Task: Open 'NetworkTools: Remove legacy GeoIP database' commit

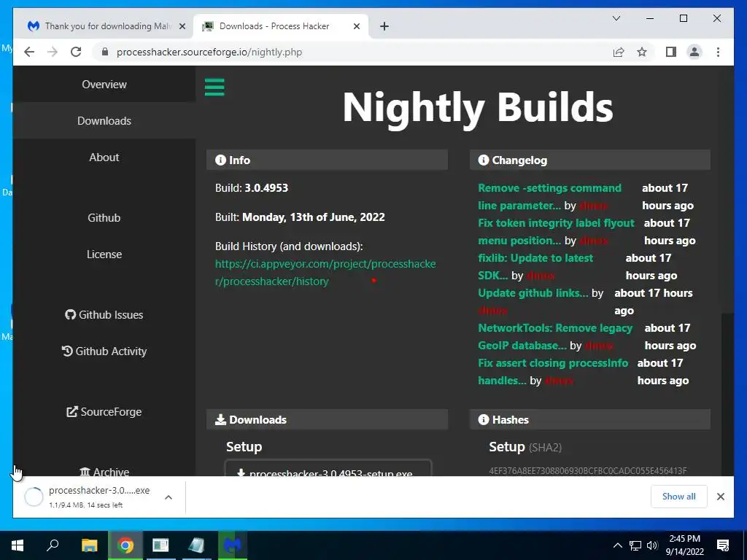Action: [555, 337]
